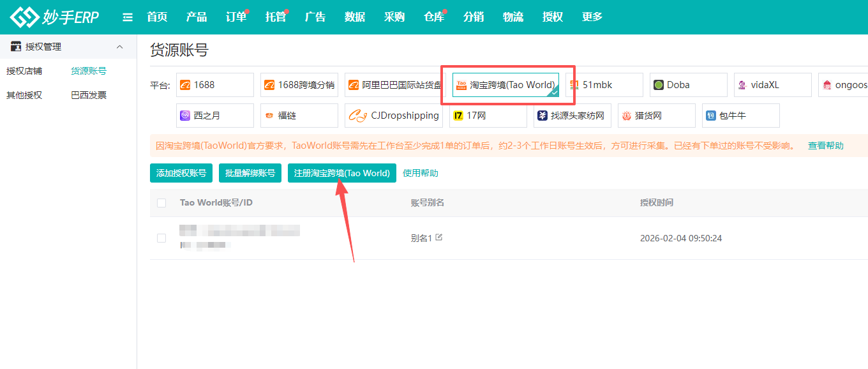This screenshot has width=868, height=369.
Task: Check the select-all checkbox in table header
Action: [x=161, y=203]
